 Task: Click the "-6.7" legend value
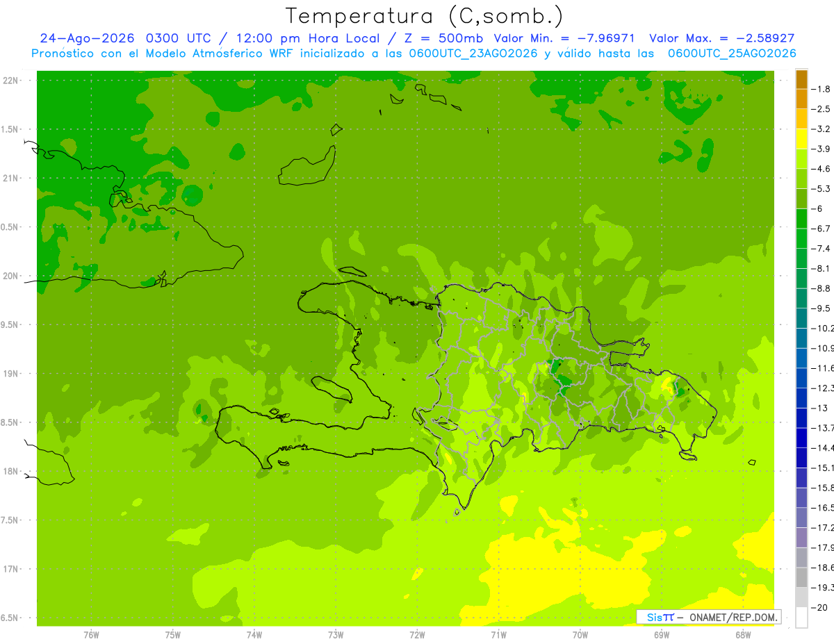(821, 229)
